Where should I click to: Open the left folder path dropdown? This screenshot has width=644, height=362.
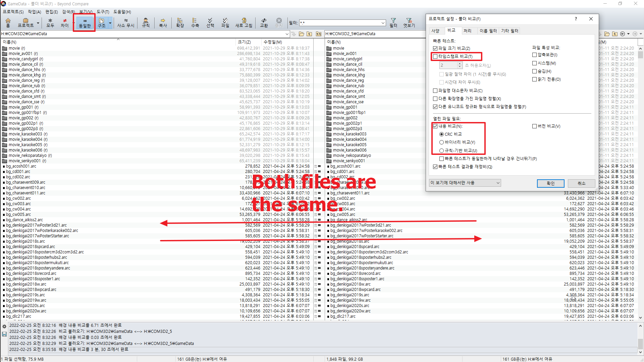coord(287,34)
